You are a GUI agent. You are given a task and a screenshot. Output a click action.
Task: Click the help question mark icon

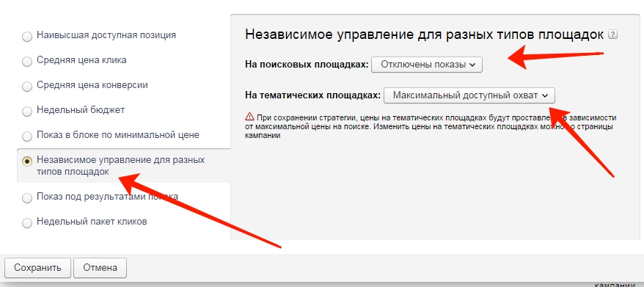click(x=612, y=34)
